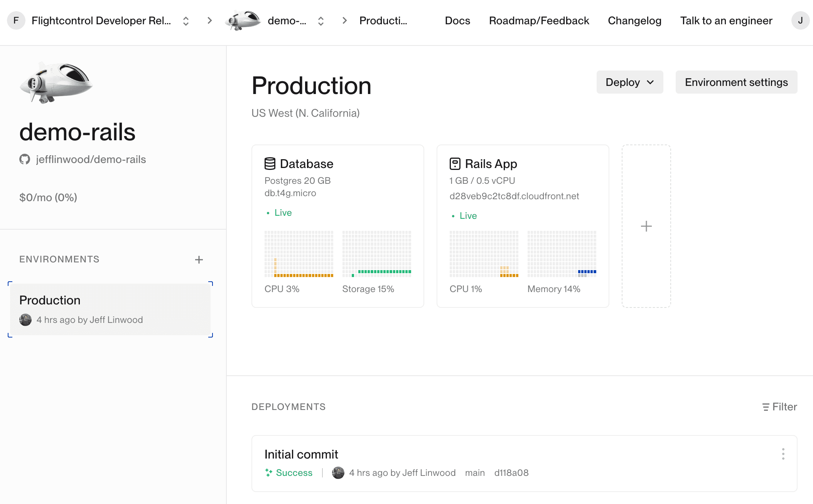
Task: Open the organization switcher chevrons
Action: coord(186,21)
